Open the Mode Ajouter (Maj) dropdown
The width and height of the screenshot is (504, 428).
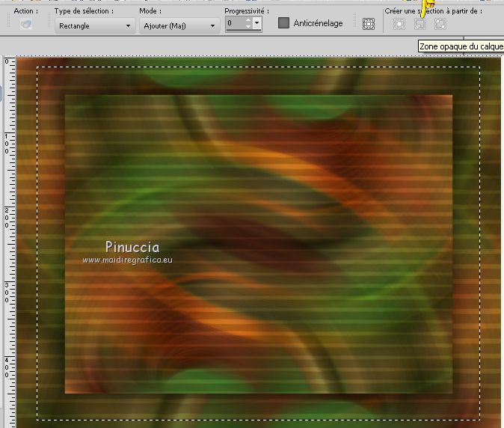pyautogui.click(x=179, y=25)
